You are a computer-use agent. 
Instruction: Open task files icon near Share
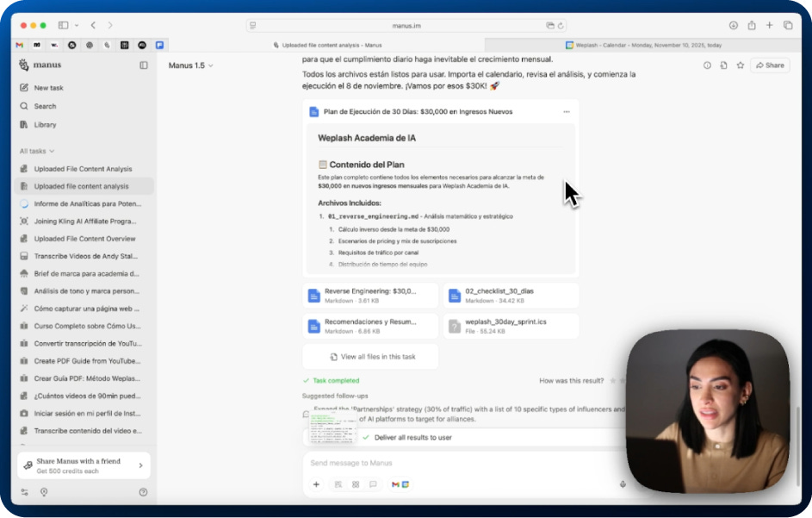click(x=723, y=66)
